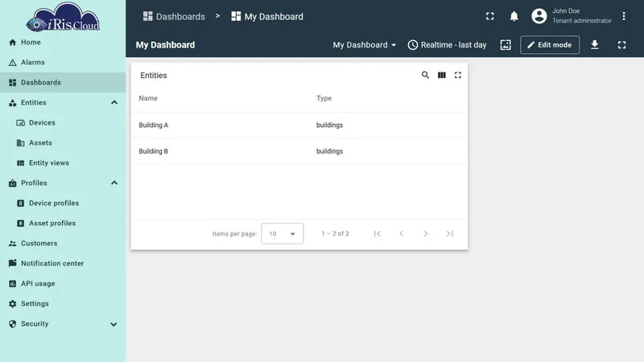Click the Device profiles icon
Image resolution: width=644 pixels, height=362 pixels.
(x=21, y=204)
